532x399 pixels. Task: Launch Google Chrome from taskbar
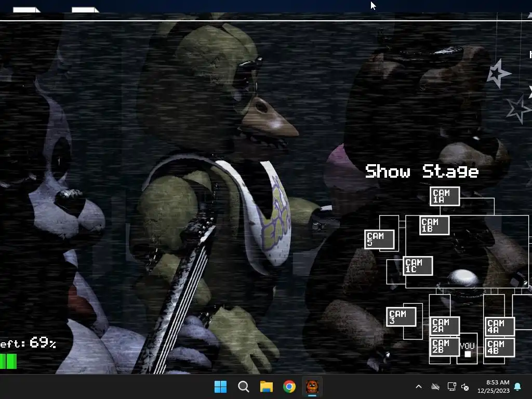289,387
